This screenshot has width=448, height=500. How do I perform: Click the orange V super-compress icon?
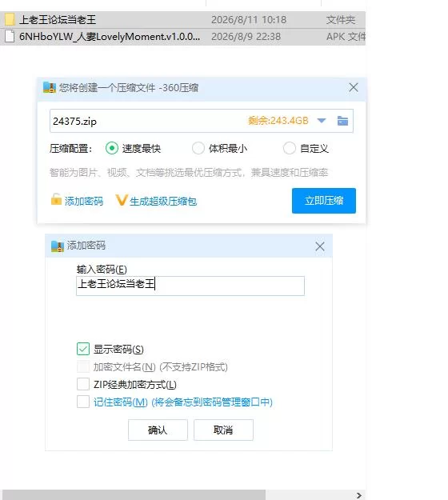click(122, 200)
